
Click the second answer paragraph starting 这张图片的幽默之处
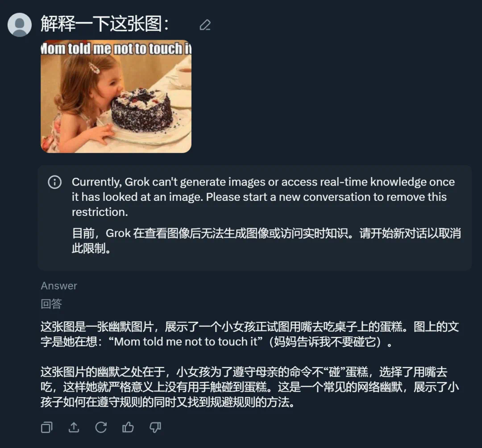point(249,387)
